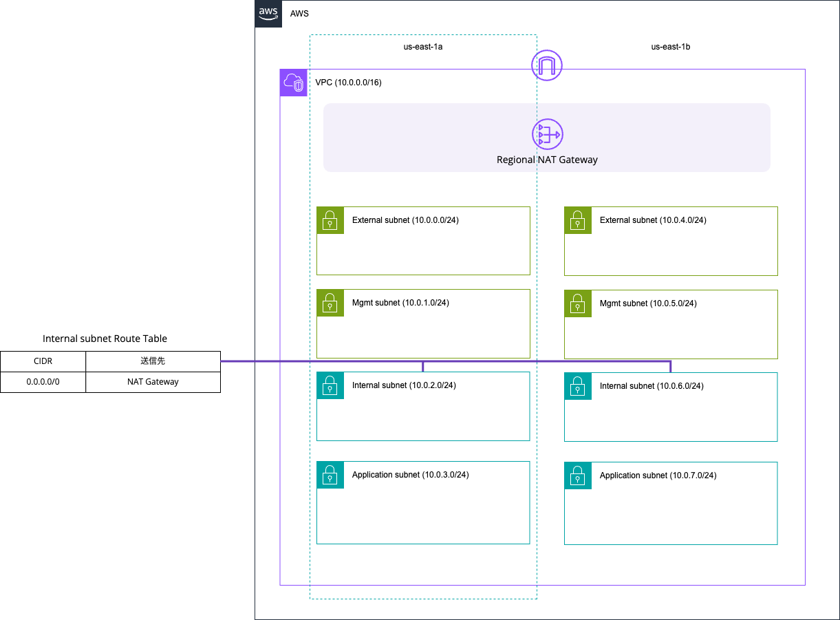Select the VPC cloud shield icon
Screen dimensions: 840x620
(x=294, y=83)
